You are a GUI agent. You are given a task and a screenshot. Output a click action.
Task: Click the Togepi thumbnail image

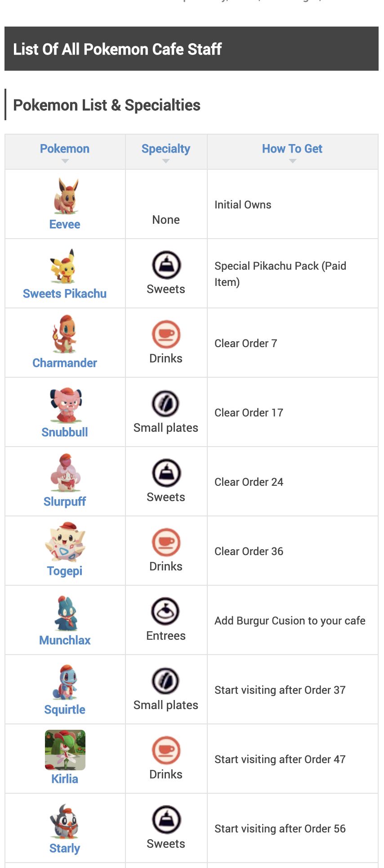click(65, 542)
